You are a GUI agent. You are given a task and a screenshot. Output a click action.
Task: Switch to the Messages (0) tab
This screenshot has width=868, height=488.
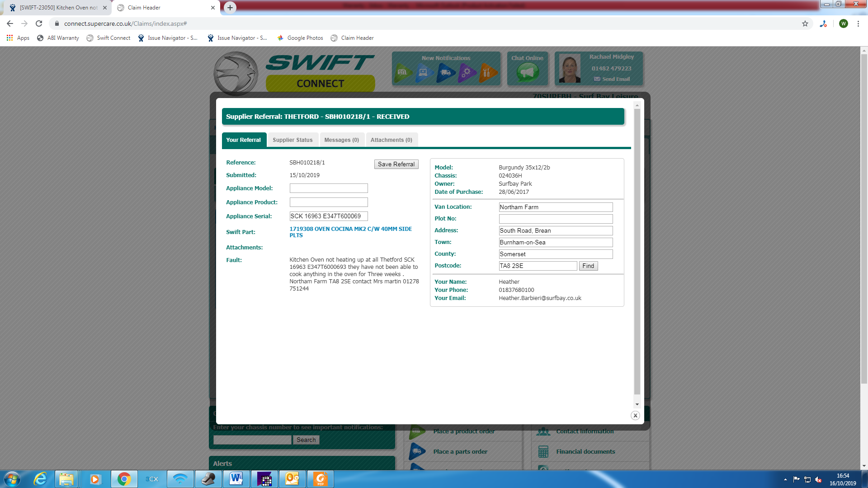(x=341, y=140)
